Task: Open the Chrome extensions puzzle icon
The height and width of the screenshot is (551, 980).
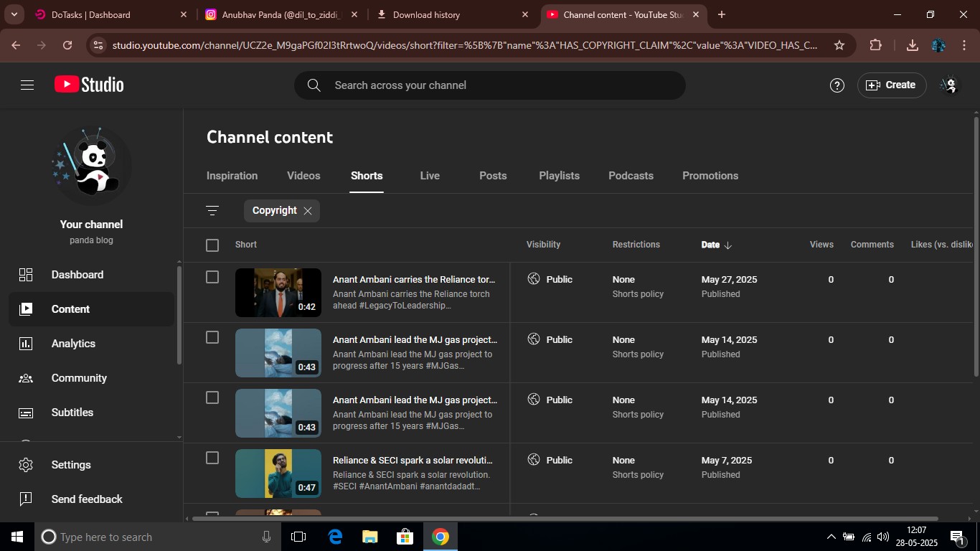Action: pos(875,45)
